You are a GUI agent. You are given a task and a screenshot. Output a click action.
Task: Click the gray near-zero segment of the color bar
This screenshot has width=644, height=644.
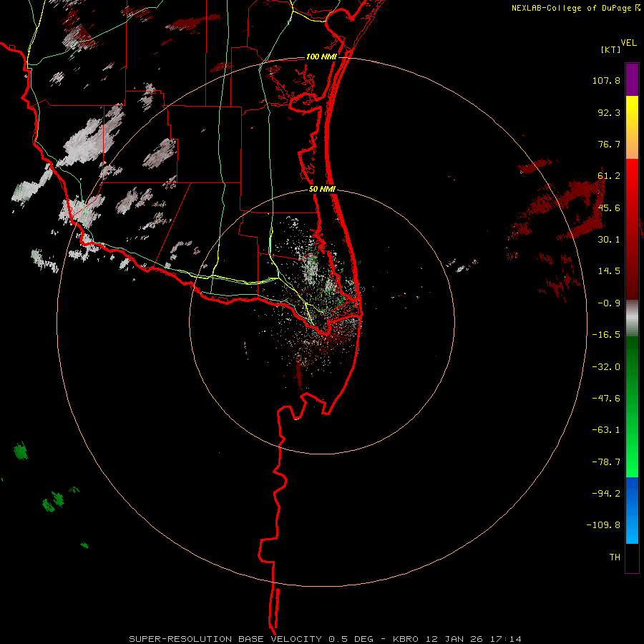click(x=632, y=318)
